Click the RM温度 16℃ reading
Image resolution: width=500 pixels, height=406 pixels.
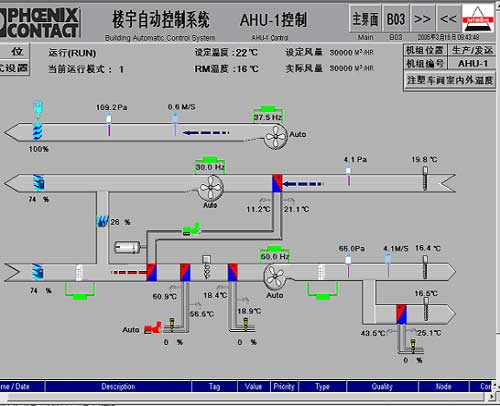point(248,69)
